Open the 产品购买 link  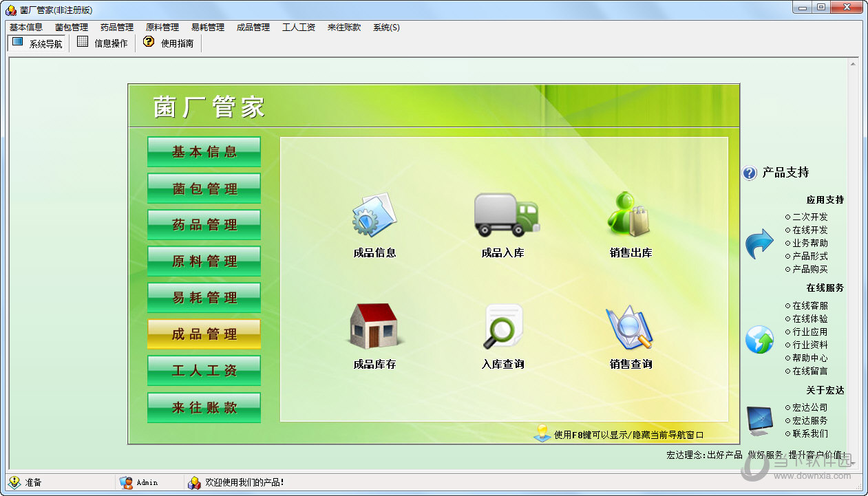[810, 269]
